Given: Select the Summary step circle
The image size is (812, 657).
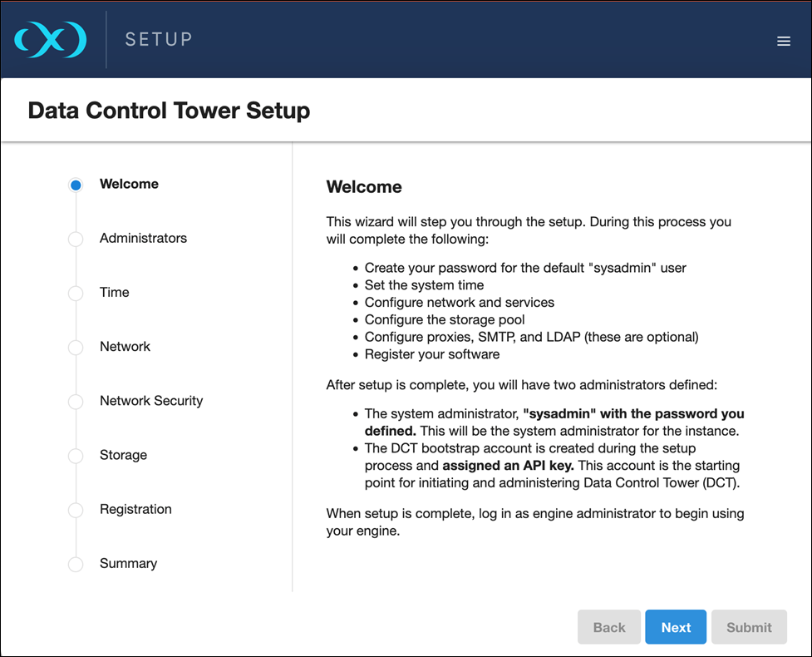Looking at the screenshot, I should [x=76, y=564].
